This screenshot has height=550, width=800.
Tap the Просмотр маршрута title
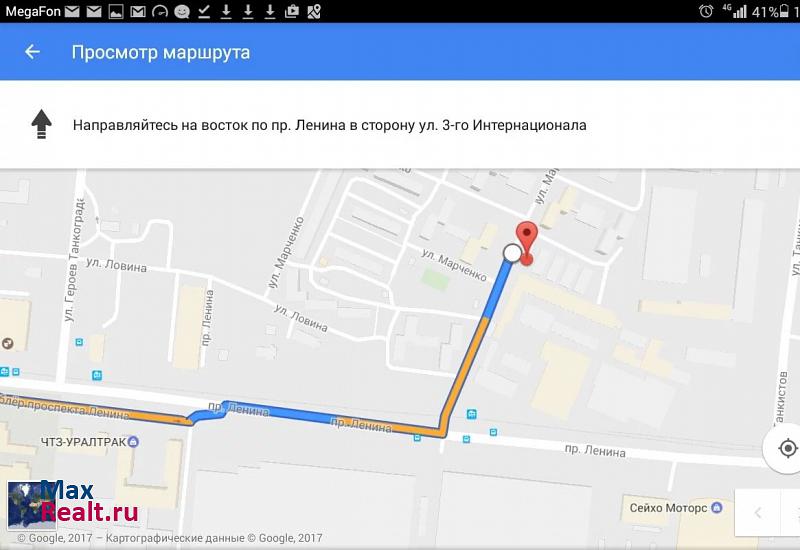(x=161, y=52)
